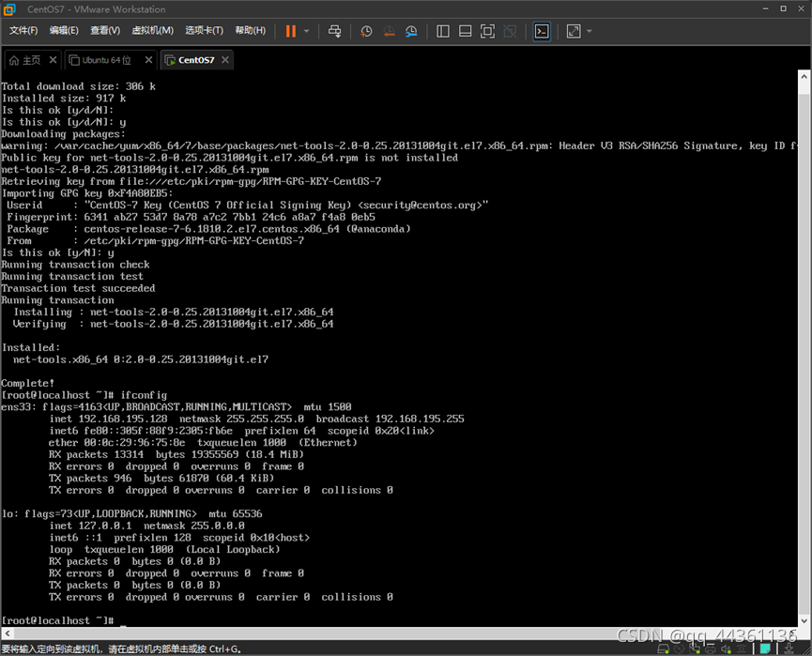The height and width of the screenshot is (656, 812).
Task: Send Ctrl+Alt+Del to the virtual machine
Action: click(334, 31)
